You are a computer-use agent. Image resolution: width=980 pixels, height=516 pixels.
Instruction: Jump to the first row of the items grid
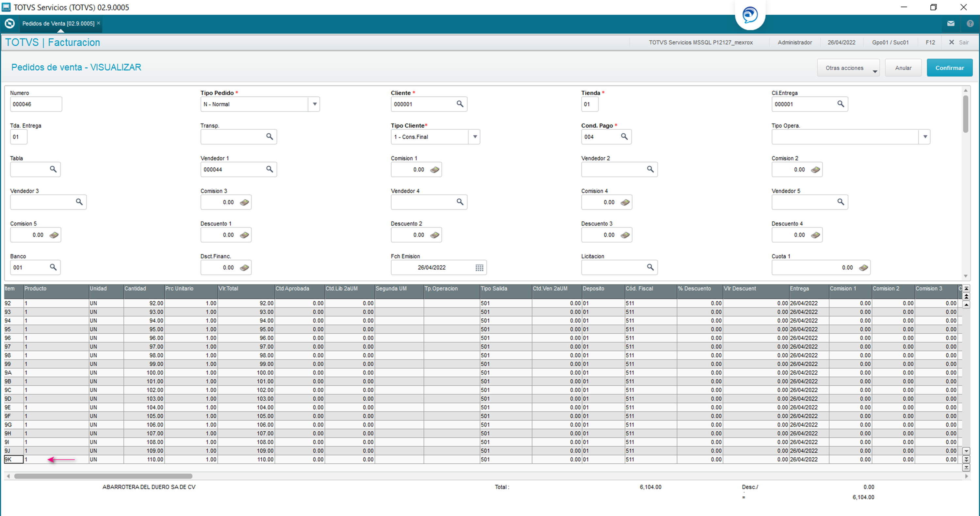966,288
